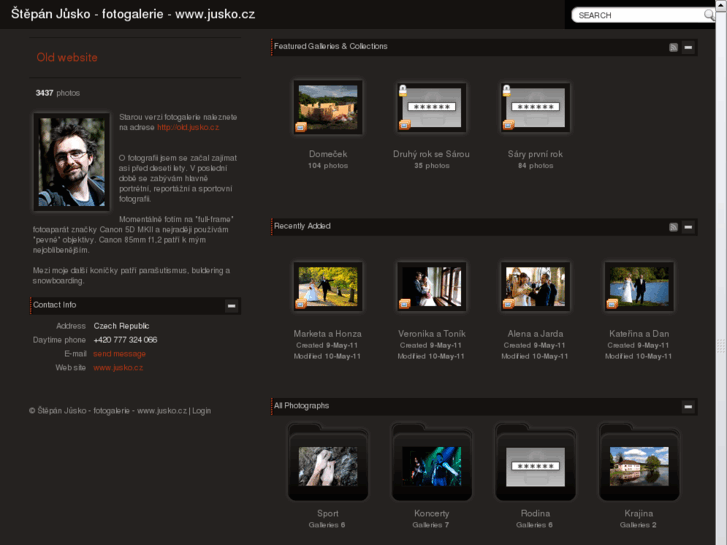Click the RSS feed icon in Featured Galleries

674,47
